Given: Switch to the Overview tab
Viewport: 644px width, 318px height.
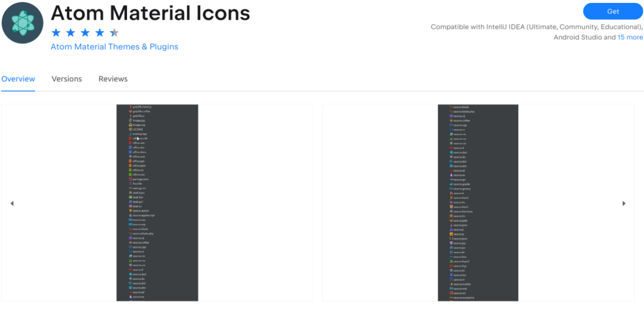Looking at the screenshot, I should click(18, 79).
